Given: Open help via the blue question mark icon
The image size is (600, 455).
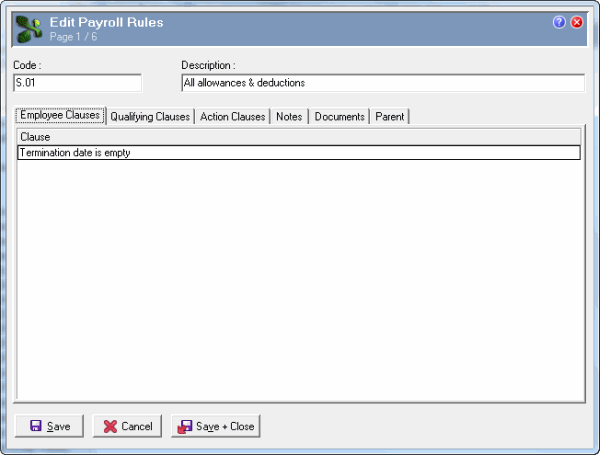Looking at the screenshot, I should pos(559,22).
